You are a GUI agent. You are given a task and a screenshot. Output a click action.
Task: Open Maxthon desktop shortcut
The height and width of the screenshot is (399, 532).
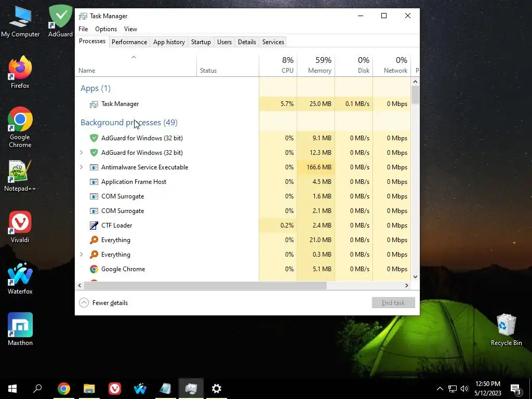click(20, 329)
